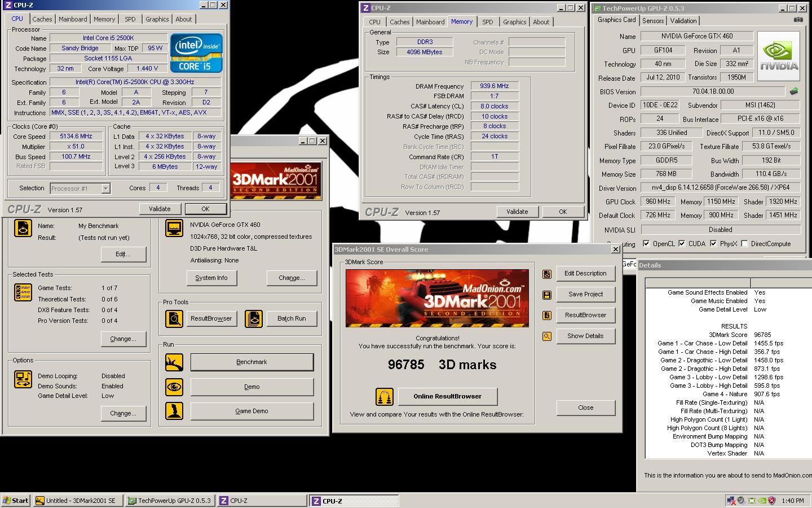Click the Selected Tests checklist icon
812x508 pixels.
[x=23, y=292]
